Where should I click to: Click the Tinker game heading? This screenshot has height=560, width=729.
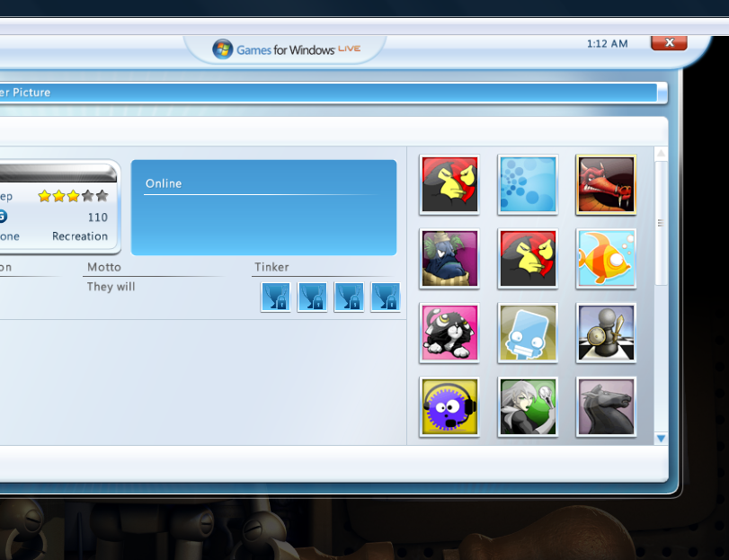point(271,267)
